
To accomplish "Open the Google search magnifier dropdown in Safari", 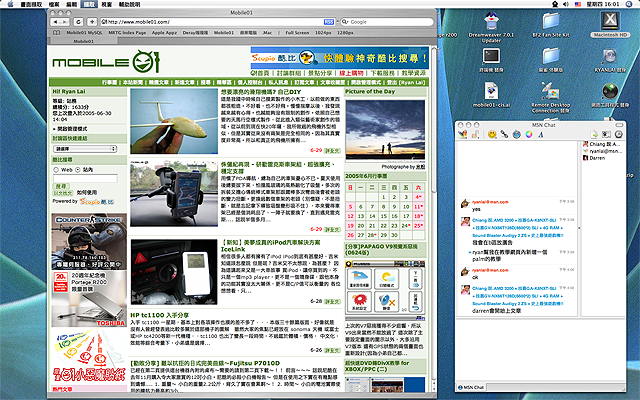I will pyautogui.click(x=345, y=22).
